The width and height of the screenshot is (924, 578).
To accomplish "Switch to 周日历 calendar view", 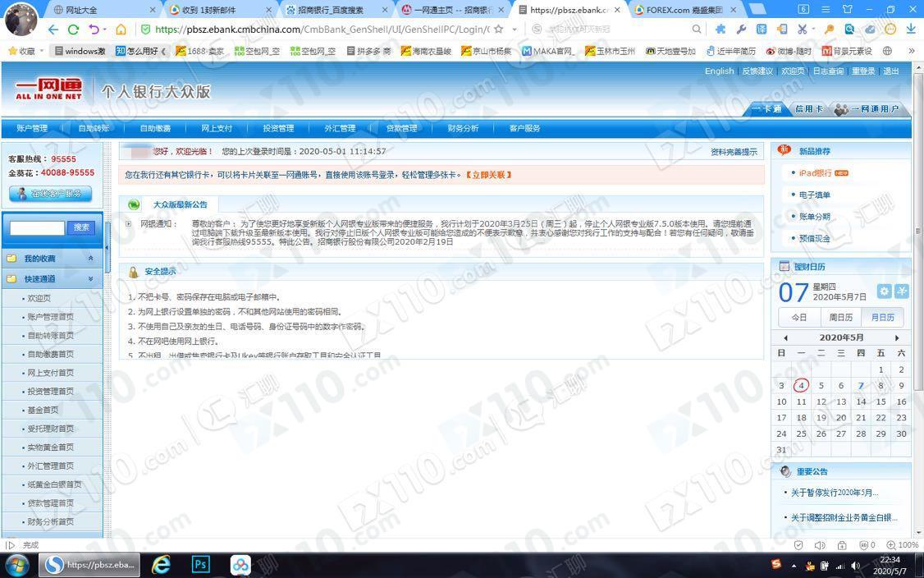I will click(841, 317).
